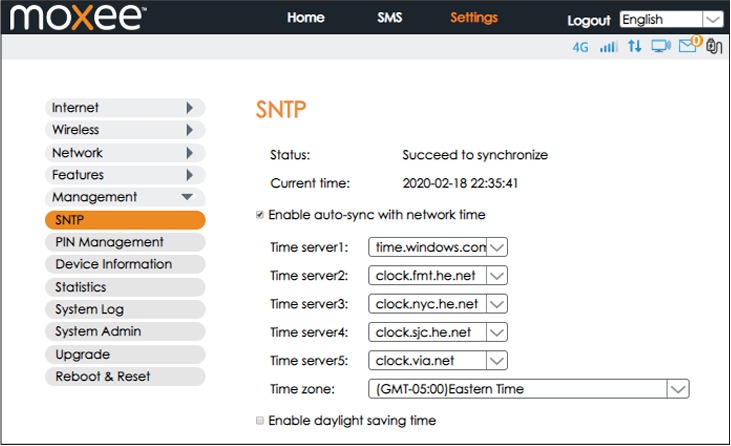Enable daylight saving time checkbox
This screenshot has height=446, width=731.
260,420
